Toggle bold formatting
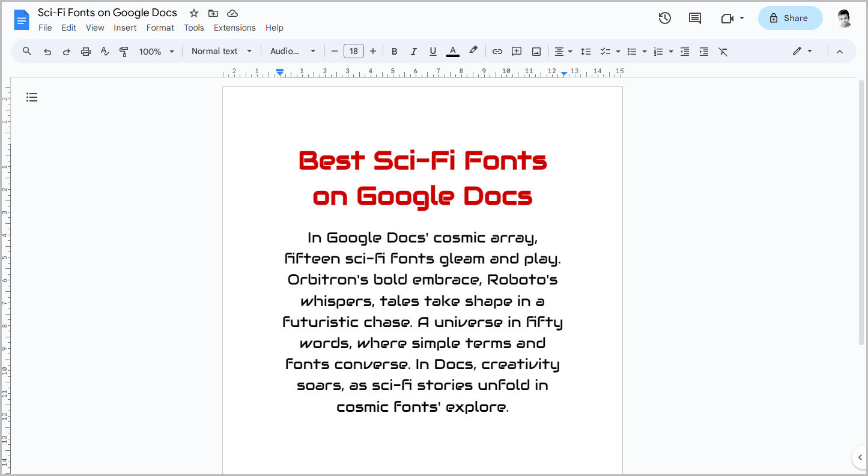 (x=394, y=51)
